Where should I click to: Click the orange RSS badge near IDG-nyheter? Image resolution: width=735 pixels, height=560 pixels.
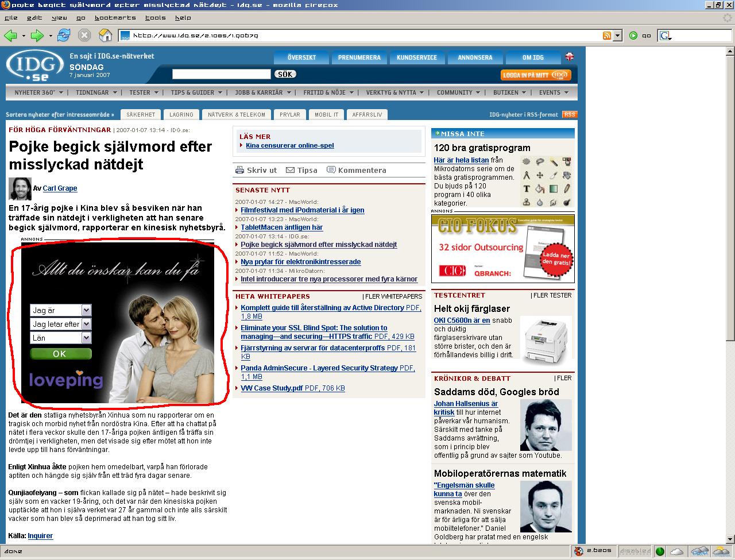[570, 114]
